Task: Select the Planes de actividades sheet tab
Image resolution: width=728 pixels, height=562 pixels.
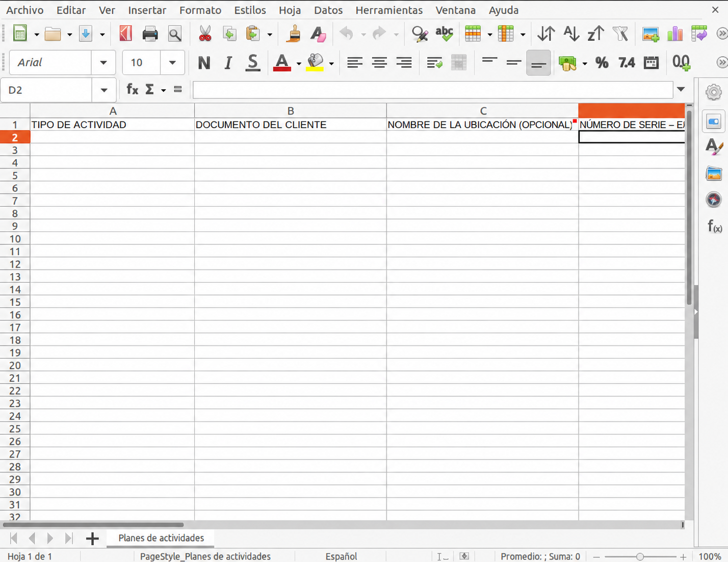Action: [161, 538]
